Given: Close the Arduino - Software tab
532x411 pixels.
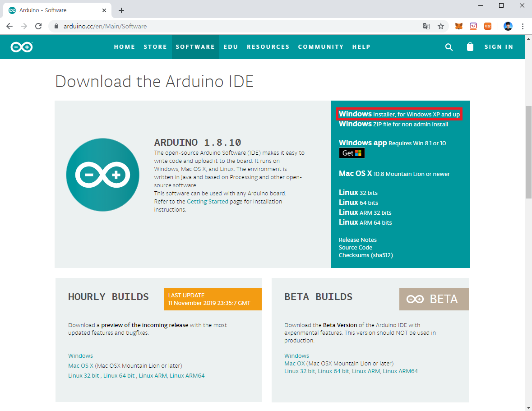Looking at the screenshot, I should pos(104,10).
